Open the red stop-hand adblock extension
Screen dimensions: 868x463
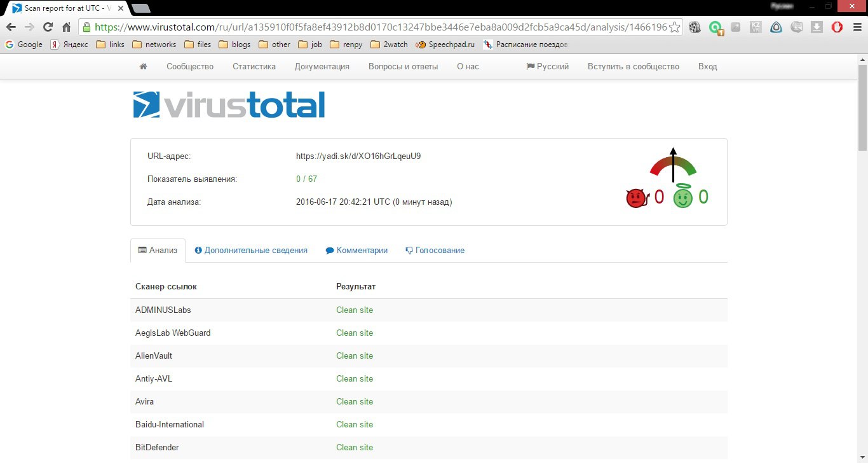(837, 27)
